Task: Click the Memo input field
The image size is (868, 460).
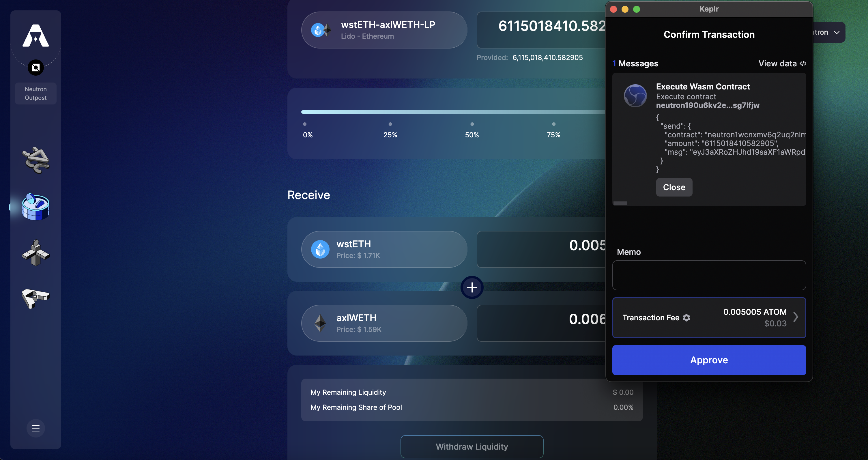Action: 709,275
